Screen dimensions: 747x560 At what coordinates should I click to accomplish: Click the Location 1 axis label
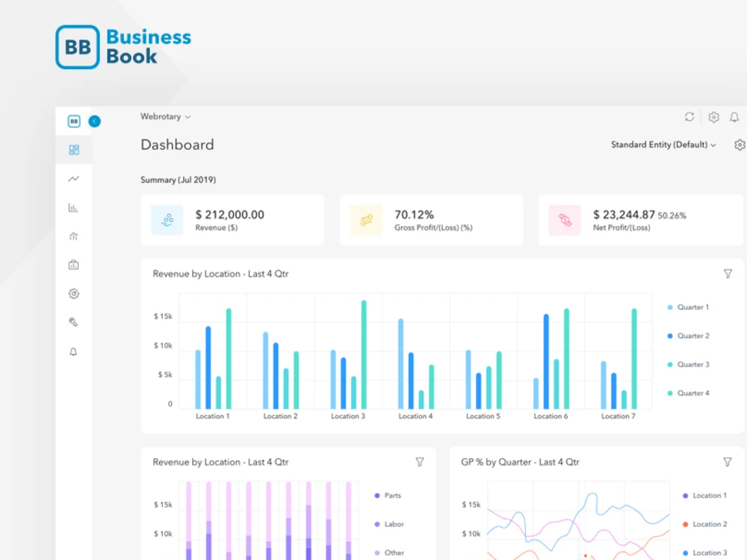[212, 416]
